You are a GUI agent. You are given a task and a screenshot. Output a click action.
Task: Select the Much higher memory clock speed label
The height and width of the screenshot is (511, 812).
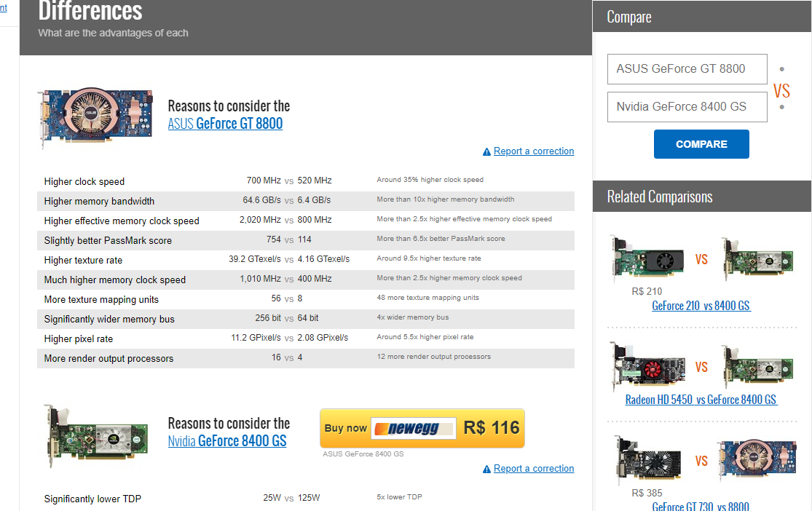(115, 280)
